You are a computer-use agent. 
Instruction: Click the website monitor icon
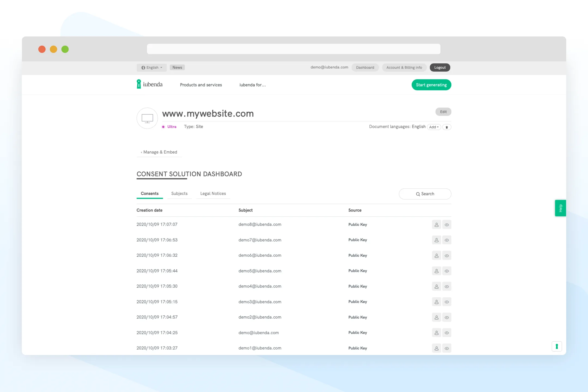click(x=147, y=118)
